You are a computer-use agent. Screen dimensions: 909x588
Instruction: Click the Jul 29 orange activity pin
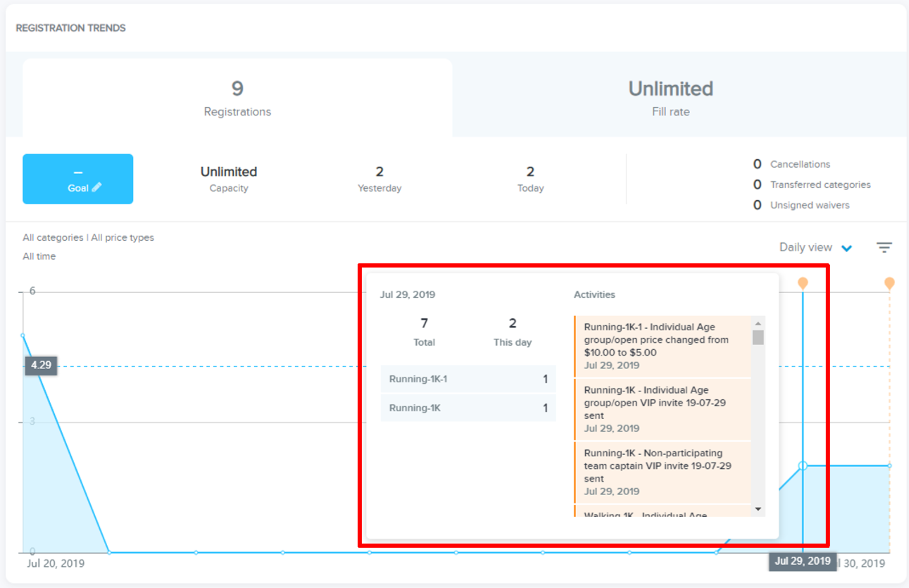[x=803, y=282]
